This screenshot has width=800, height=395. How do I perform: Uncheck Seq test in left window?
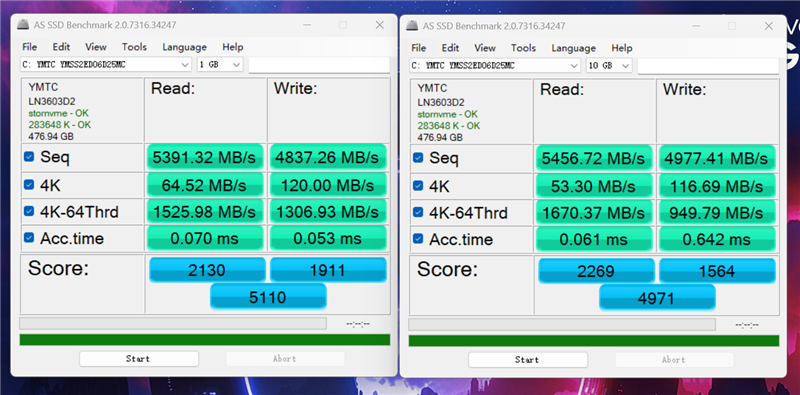tap(29, 157)
